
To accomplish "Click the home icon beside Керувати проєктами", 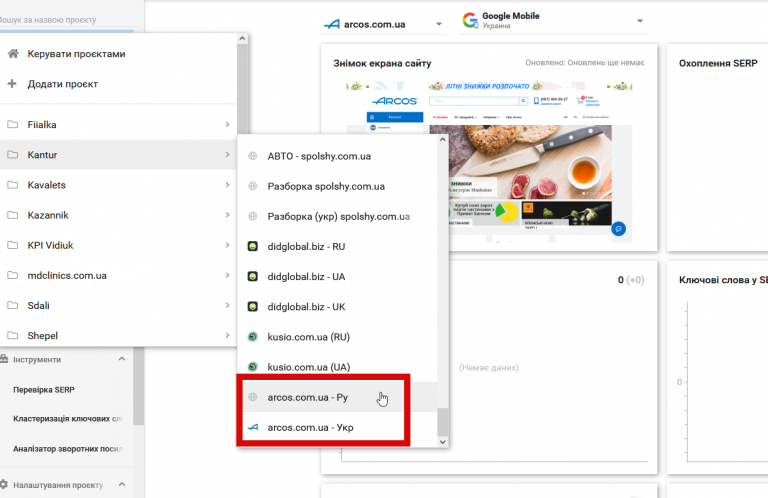I will [13, 53].
